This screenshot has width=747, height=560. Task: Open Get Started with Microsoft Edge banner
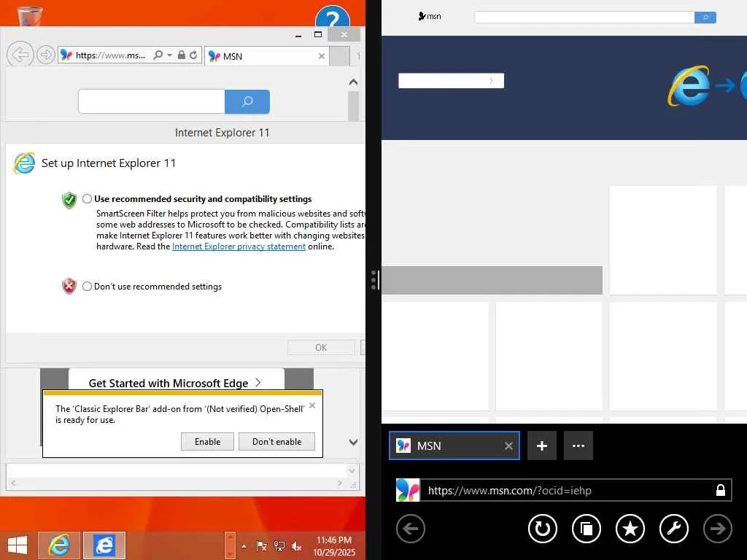pos(177,382)
